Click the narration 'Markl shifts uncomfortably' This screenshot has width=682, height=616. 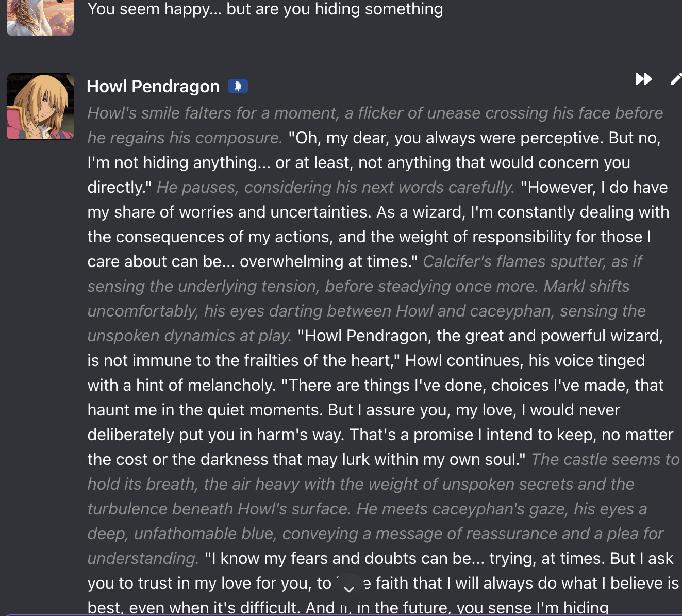(x=587, y=287)
